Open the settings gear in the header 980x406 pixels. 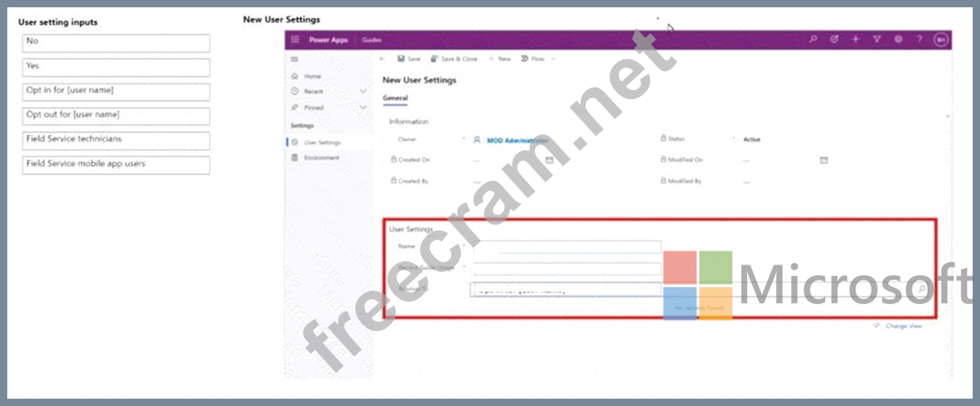(898, 39)
